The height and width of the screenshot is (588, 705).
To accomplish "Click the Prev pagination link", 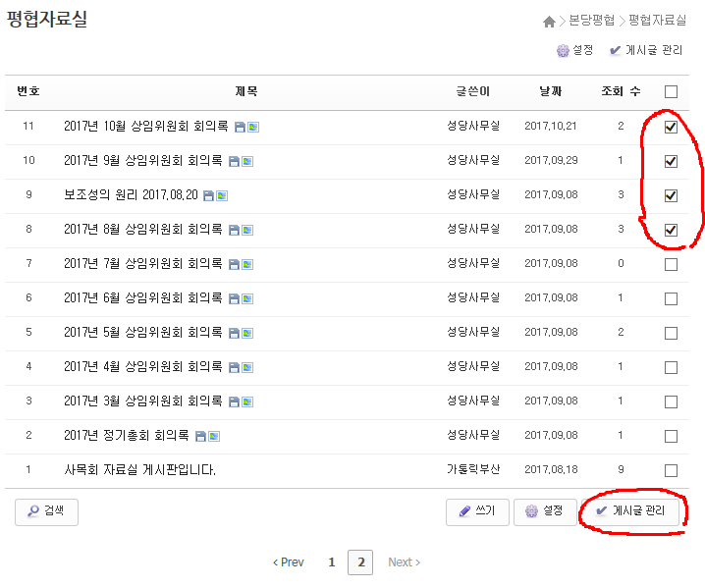I will (288, 562).
